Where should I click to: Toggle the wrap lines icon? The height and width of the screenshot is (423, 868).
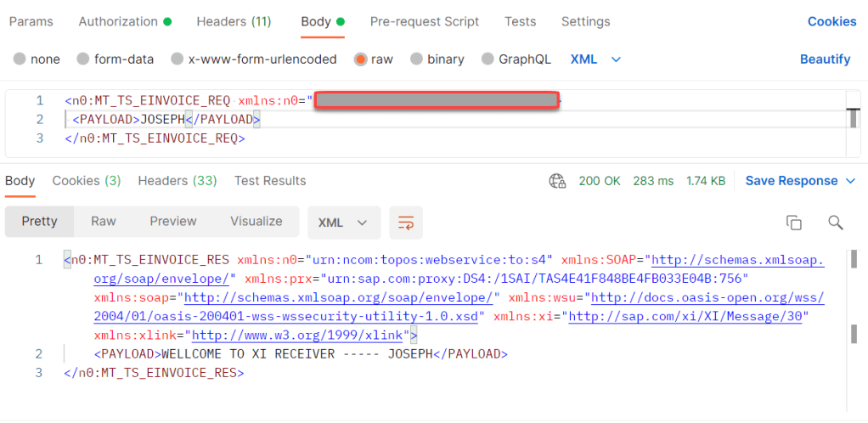pos(406,223)
